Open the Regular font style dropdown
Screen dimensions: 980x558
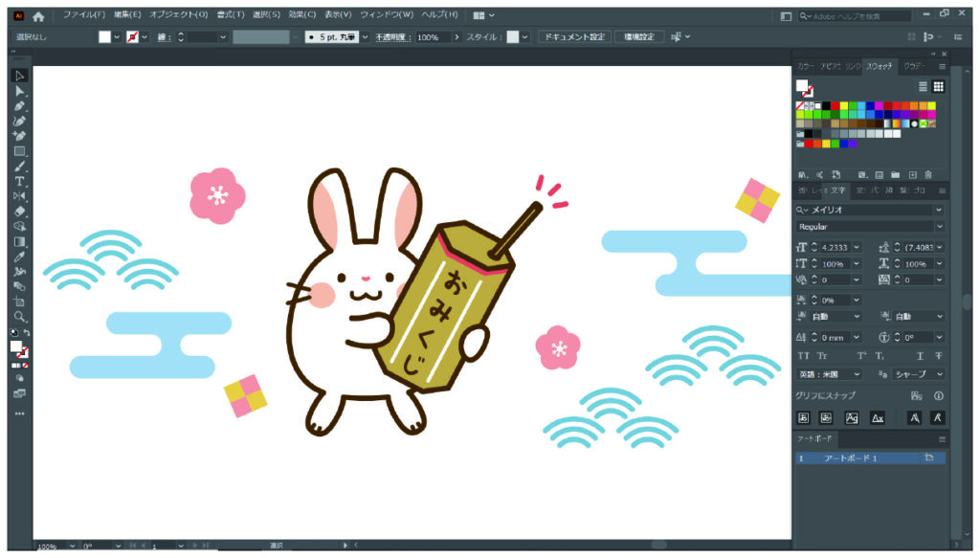click(x=938, y=226)
